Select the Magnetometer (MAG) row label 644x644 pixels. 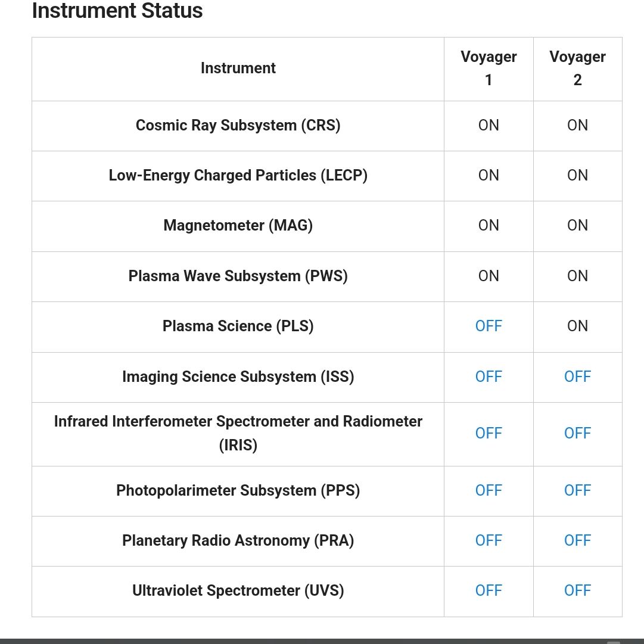click(x=238, y=225)
